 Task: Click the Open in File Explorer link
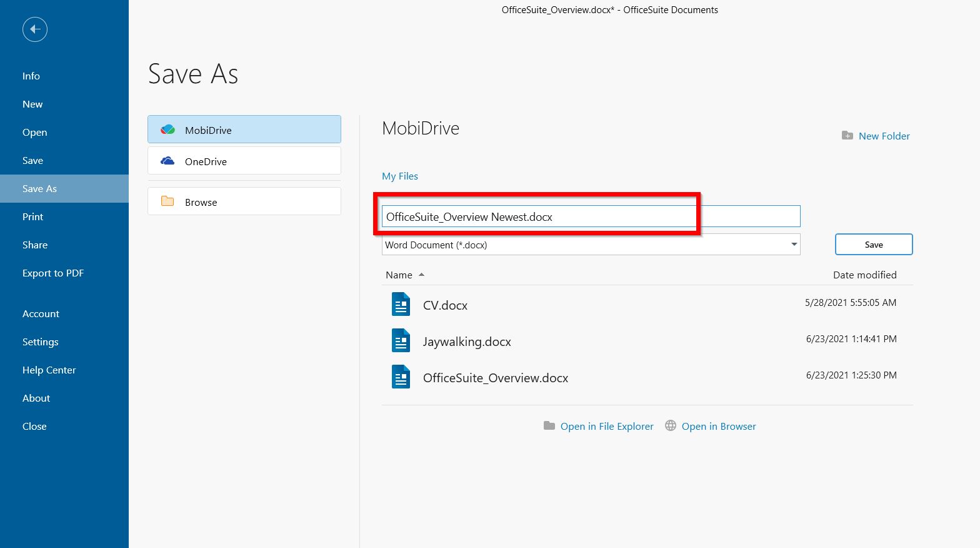coord(607,426)
